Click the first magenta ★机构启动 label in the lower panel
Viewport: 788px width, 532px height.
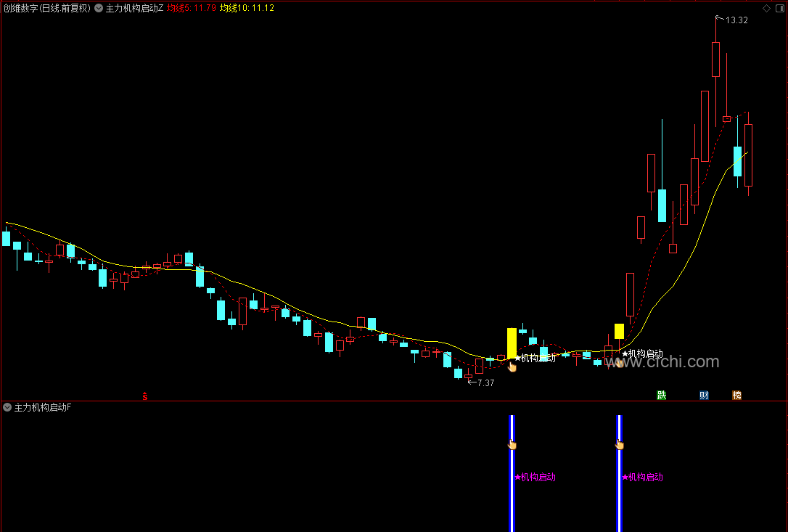coord(535,477)
